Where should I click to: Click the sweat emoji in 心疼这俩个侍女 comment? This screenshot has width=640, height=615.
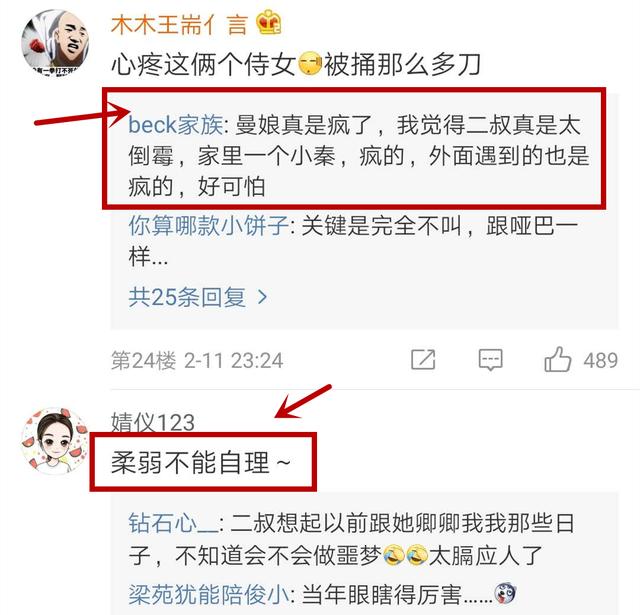[310, 64]
